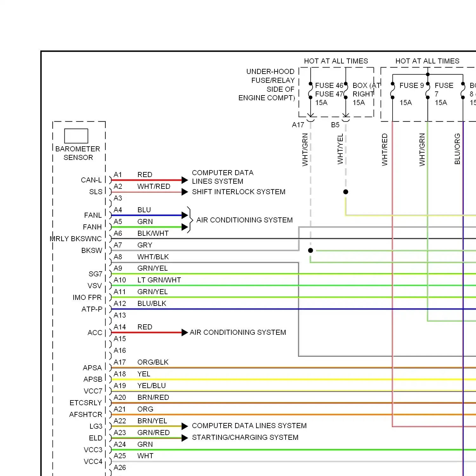Viewport: 476px width, 476px height.
Task: Click the AFSHTCR terminal label
Action: point(86,415)
